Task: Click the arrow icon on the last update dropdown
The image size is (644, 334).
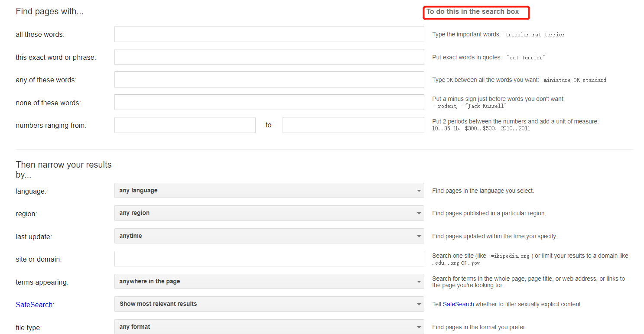Action: (x=419, y=236)
